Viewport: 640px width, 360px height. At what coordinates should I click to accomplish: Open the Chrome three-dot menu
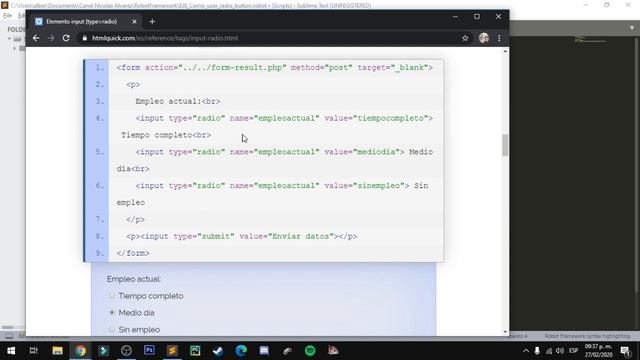(x=499, y=38)
